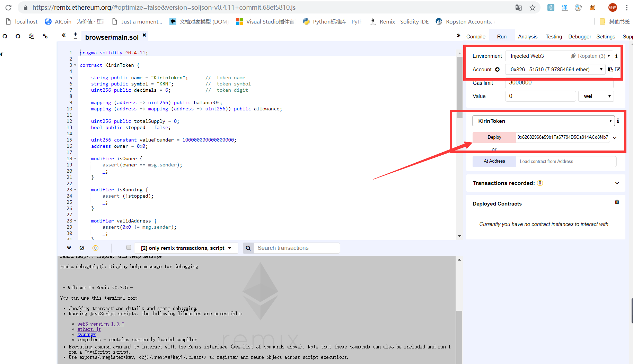633x364 pixels.
Task: Click the pink Deploy button
Action: click(494, 137)
